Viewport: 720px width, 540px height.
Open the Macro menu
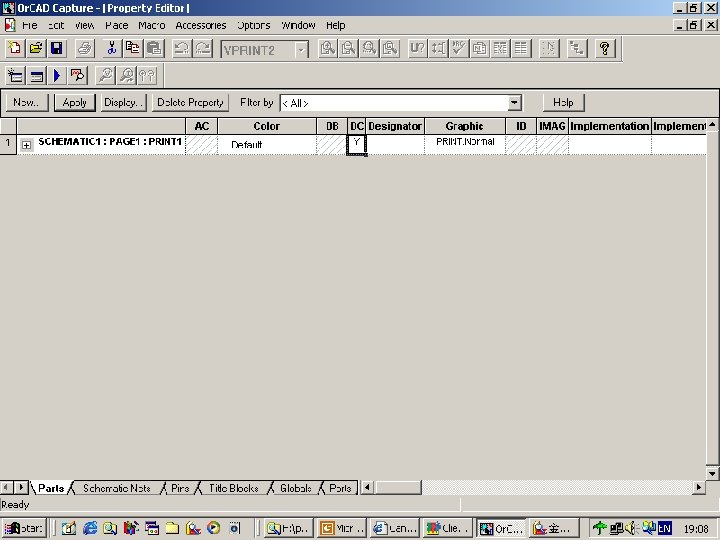(x=152, y=25)
